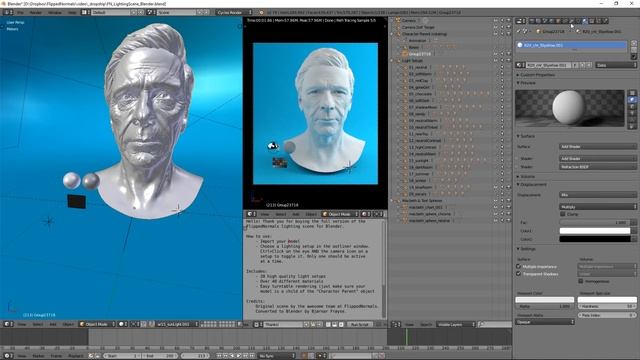Open the Modifiers properties tab
This screenshot has height=360, width=640.
(571, 21)
